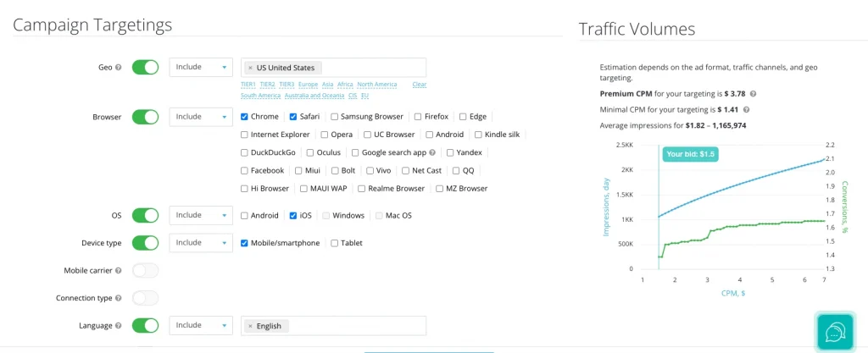Click the Traffic Volumes heading
Screen dimensions: 868x353
click(x=637, y=29)
